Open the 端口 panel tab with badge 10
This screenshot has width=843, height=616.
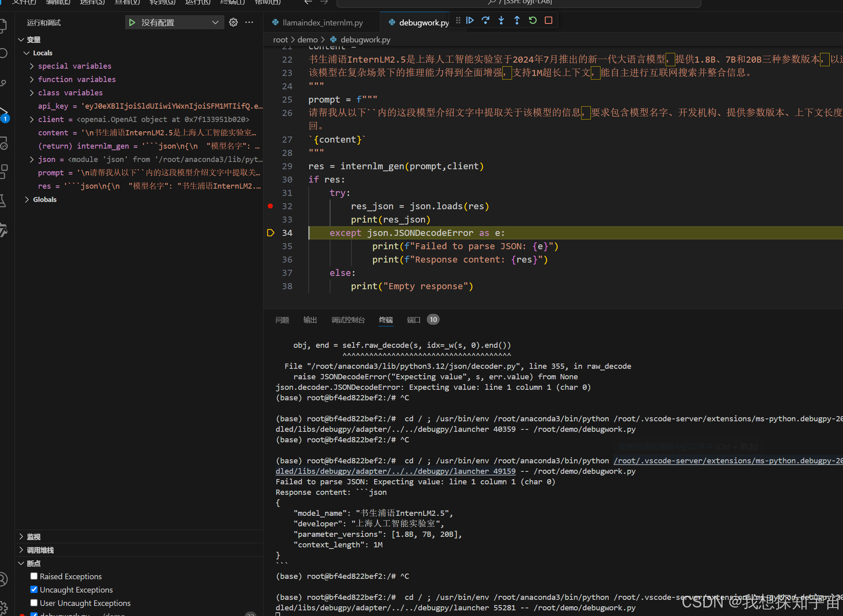(x=413, y=320)
